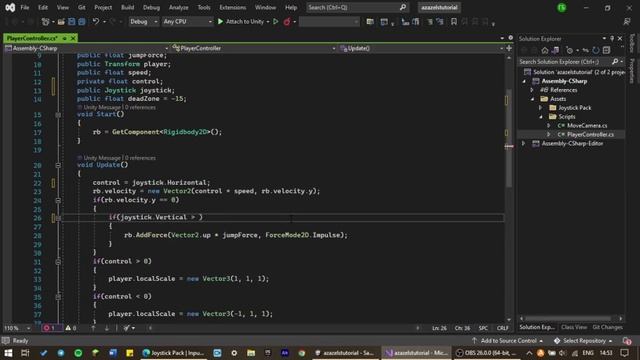Collapse the Update() method outline box
The height and width of the screenshot is (360, 640).
point(58,165)
